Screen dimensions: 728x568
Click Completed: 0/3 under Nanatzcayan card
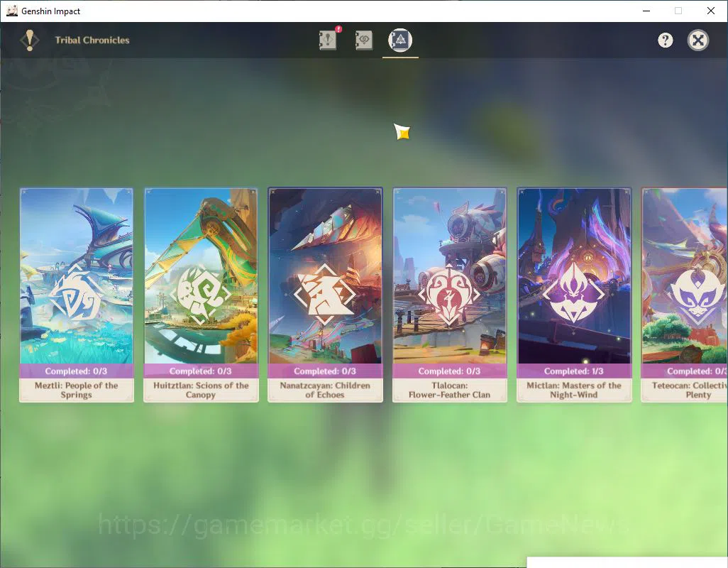click(325, 371)
